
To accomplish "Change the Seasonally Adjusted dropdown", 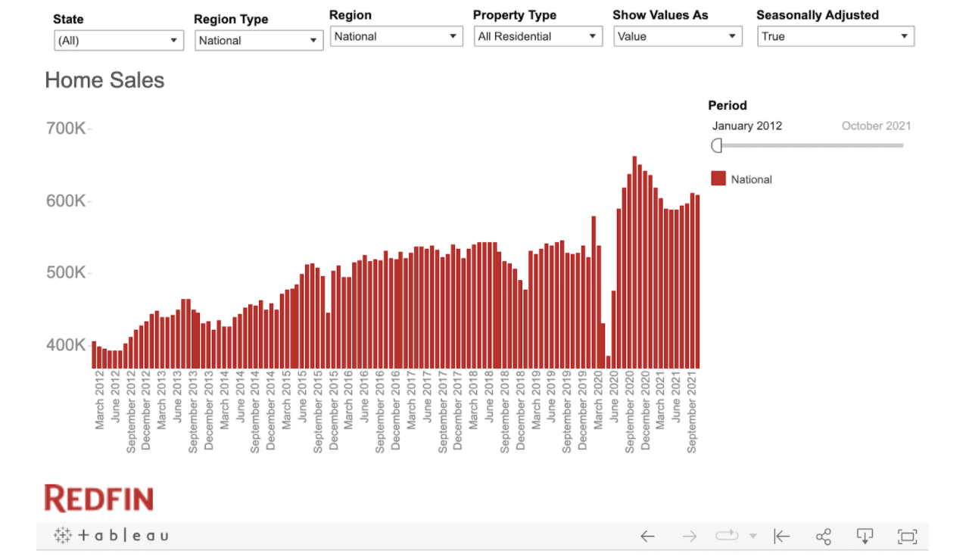I will 836,36.
